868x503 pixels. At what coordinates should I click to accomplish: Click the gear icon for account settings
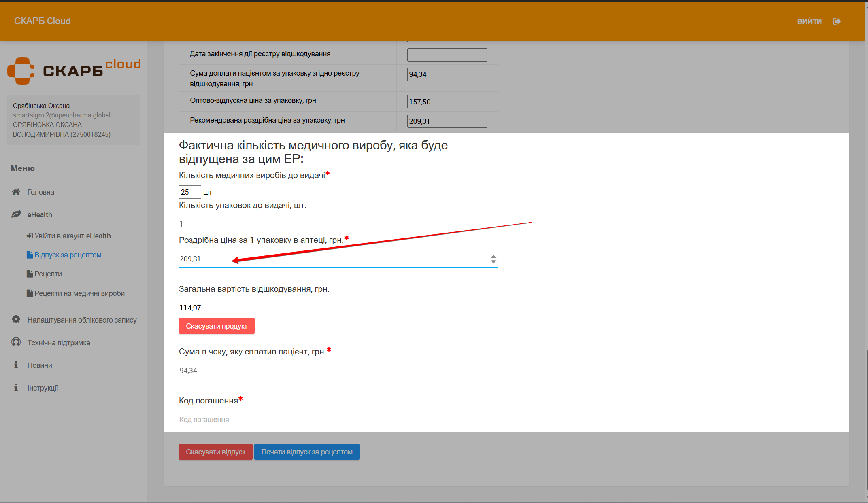pos(16,320)
